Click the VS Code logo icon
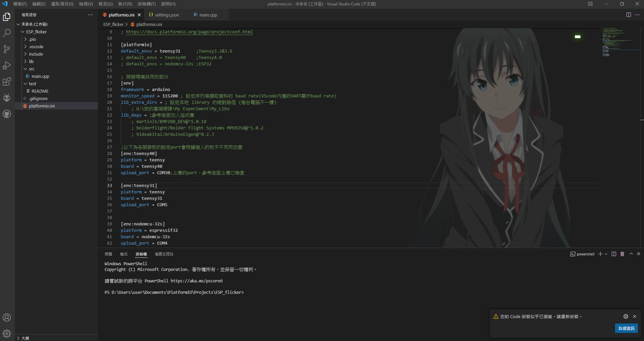This screenshot has width=644, height=341. click(x=5, y=4)
